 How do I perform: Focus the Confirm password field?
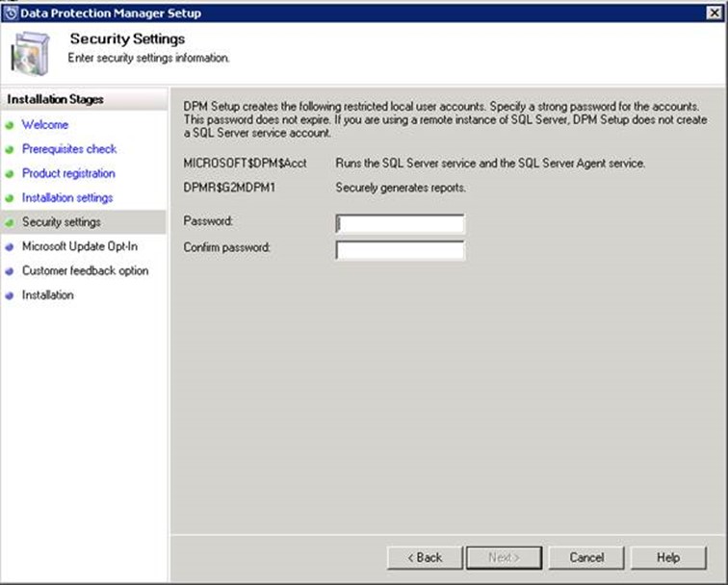[x=400, y=250]
